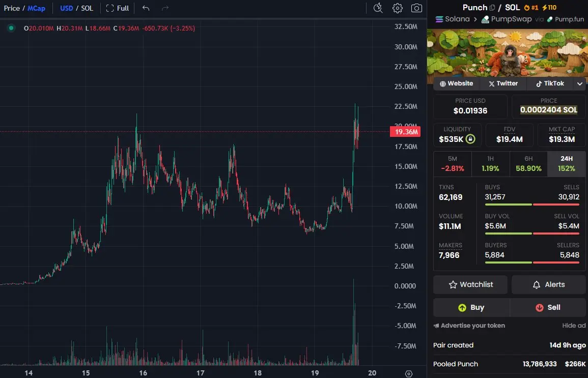The image size is (588, 378).
Task: Click the Pump.fun label
Action: click(x=566, y=19)
